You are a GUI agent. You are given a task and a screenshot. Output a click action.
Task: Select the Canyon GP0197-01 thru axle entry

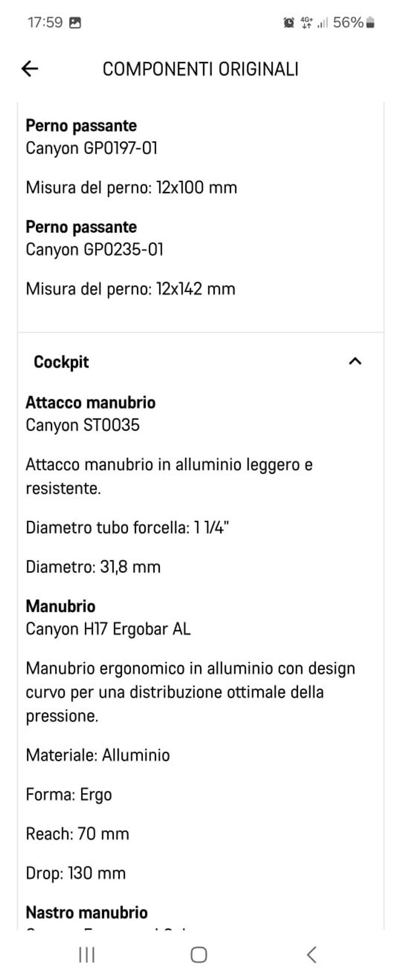coord(92,148)
